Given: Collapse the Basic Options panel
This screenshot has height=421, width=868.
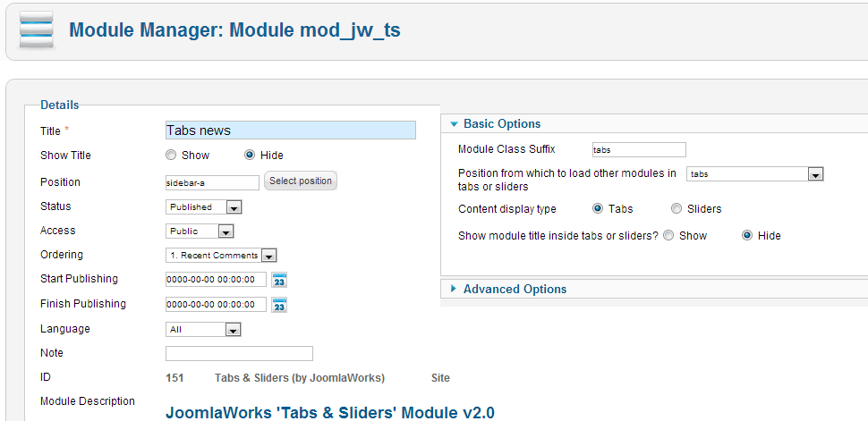Looking at the screenshot, I should coord(501,124).
